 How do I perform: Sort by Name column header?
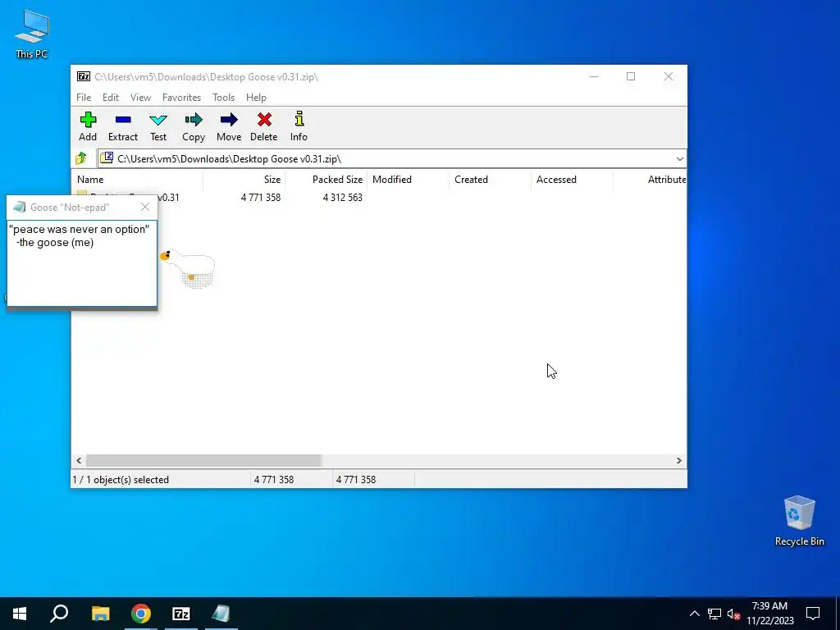click(137, 180)
